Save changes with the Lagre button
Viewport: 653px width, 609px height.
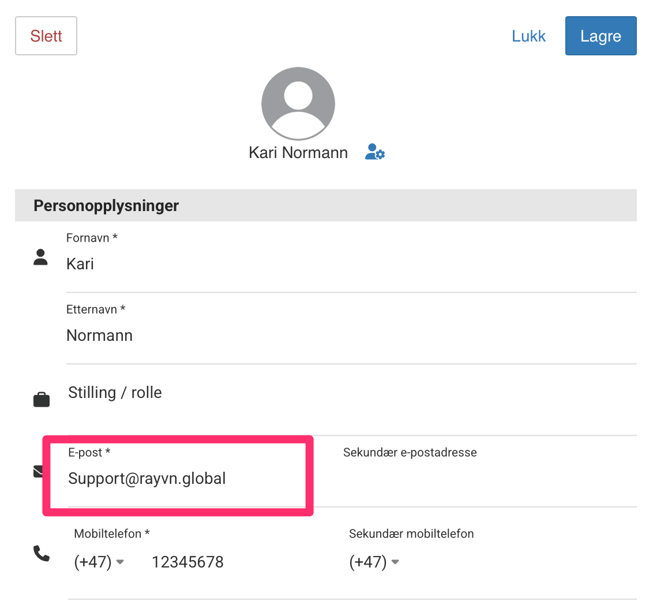[x=600, y=36]
